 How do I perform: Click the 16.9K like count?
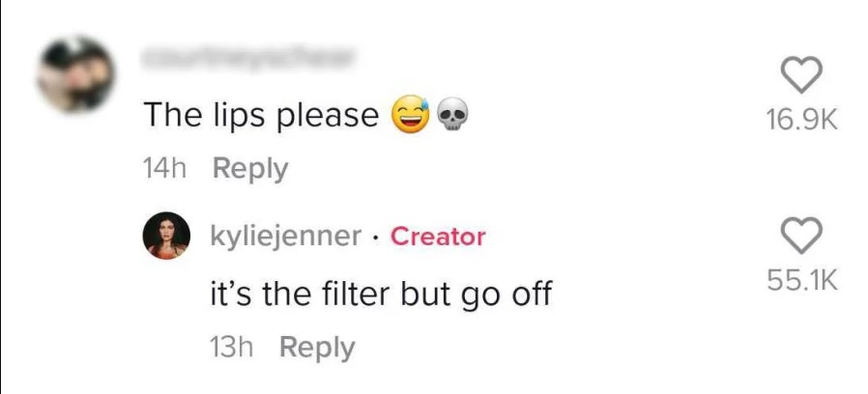pyautogui.click(x=802, y=120)
